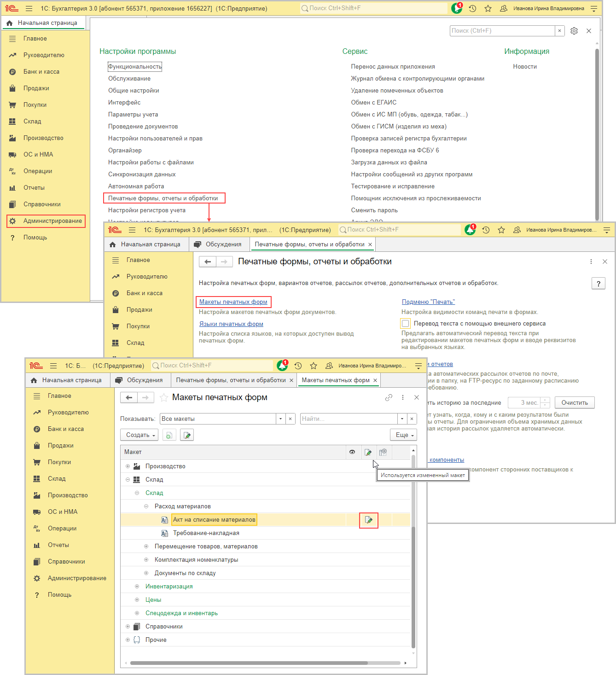Open the Макеты печатных форм link
Viewport: 616px width, 675px height.
click(x=233, y=302)
